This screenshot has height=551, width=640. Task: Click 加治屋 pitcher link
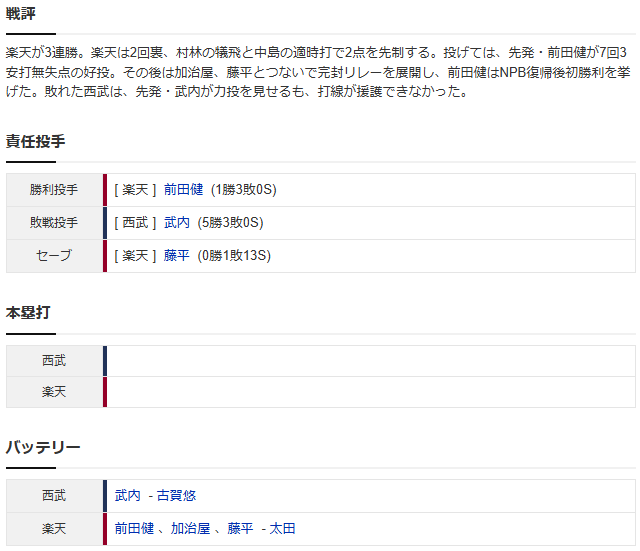(x=190, y=529)
